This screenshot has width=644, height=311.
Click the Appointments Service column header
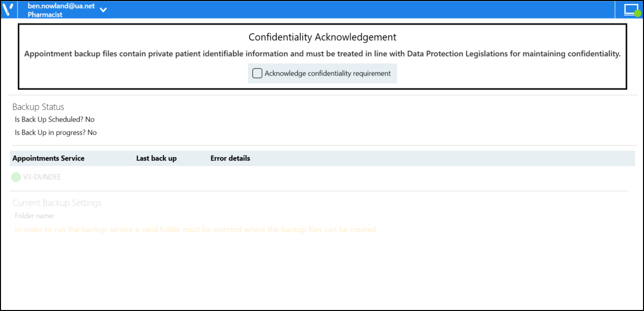[49, 158]
